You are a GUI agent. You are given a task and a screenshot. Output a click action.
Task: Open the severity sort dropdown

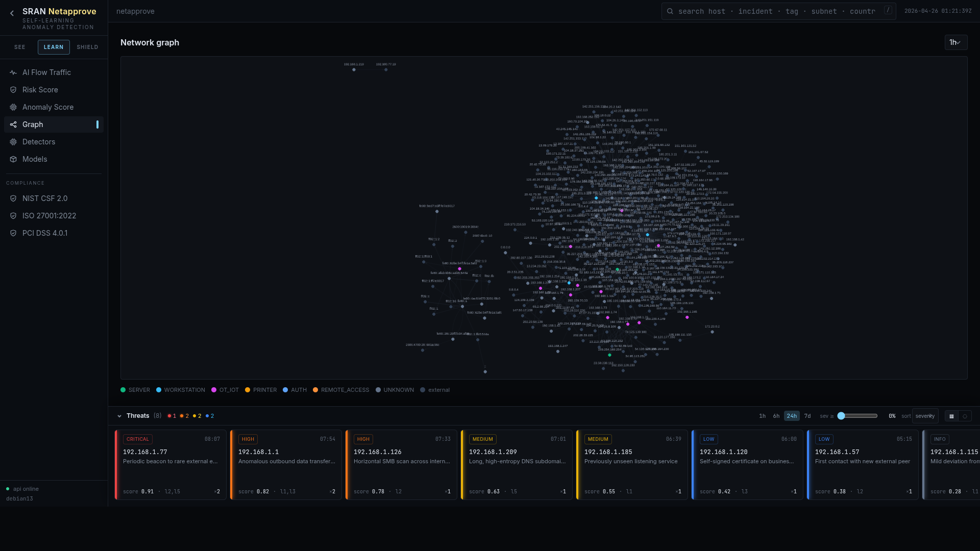coord(925,416)
